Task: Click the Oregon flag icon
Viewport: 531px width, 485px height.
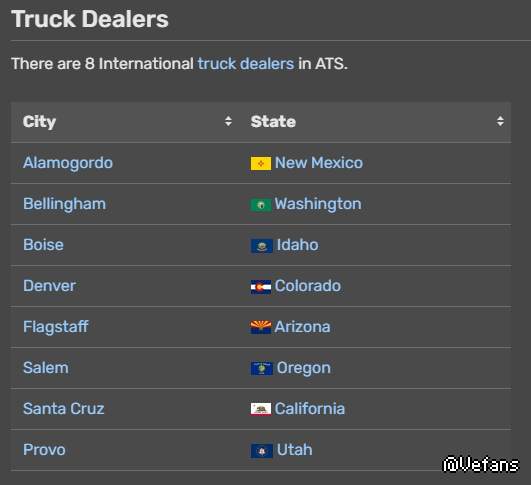Action: coord(262,368)
